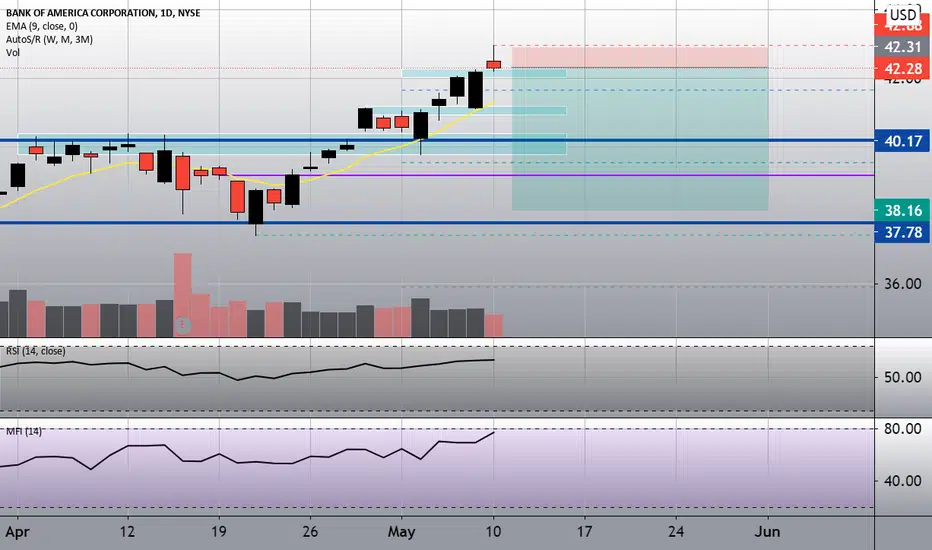Click the 50.00 RSI axis value
This screenshot has width=932, height=550.
point(902,378)
